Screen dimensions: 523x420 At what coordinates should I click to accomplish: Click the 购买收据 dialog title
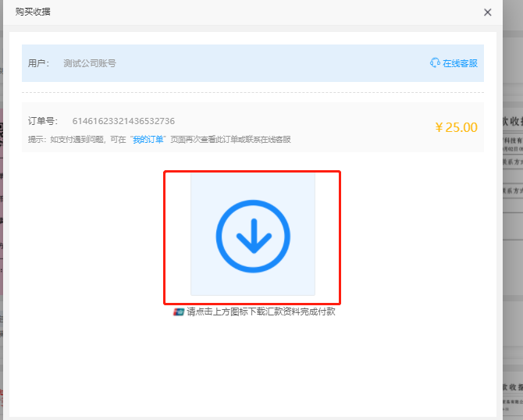click(x=34, y=12)
